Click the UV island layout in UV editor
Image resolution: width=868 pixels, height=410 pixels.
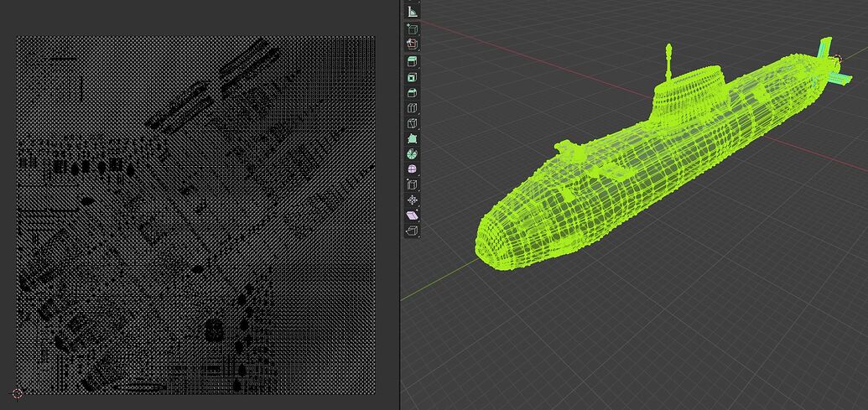(196, 215)
